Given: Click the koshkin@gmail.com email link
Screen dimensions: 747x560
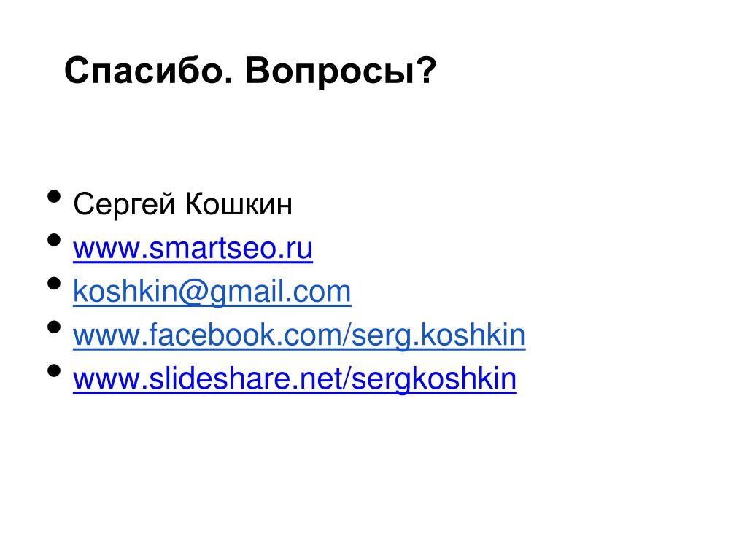Looking at the screenshot, I should 212,292.
